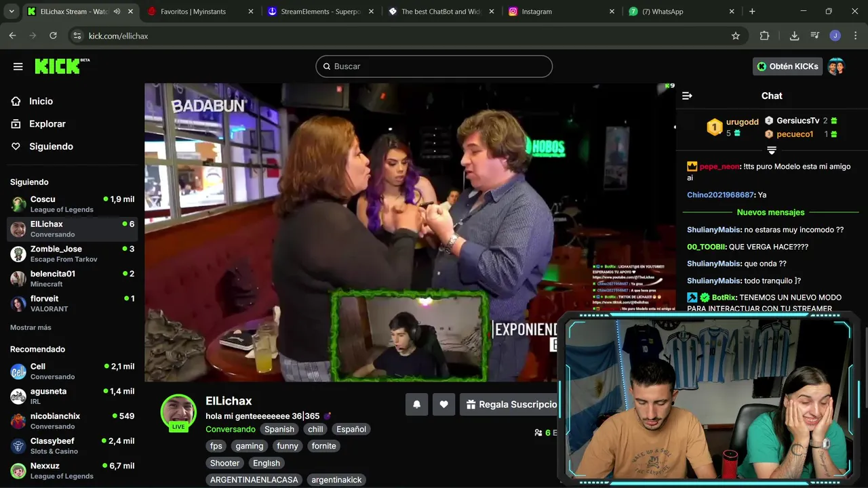868x488 pixels.
Task: Open Siguiendo in the sidebar
Action: click(x=51, y=146)
